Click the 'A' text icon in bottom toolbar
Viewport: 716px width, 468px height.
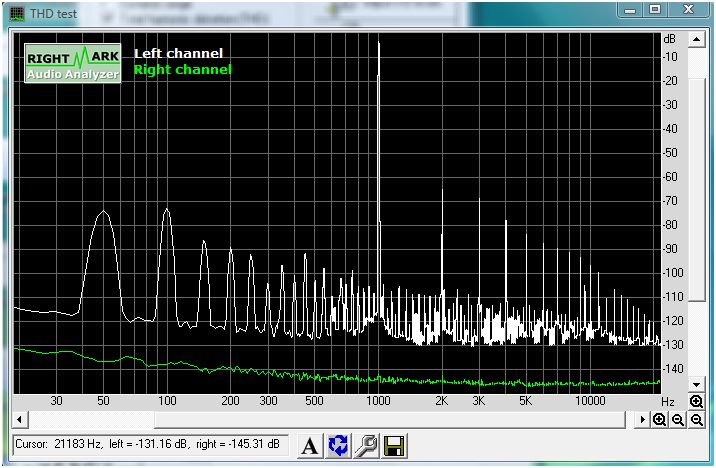[x=309, y=446]
